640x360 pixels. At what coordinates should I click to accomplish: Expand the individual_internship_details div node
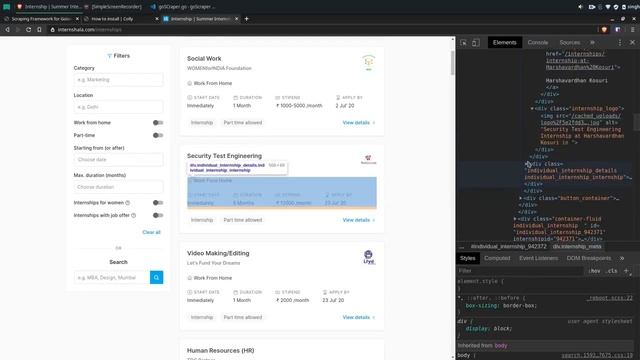coord(526,164)
